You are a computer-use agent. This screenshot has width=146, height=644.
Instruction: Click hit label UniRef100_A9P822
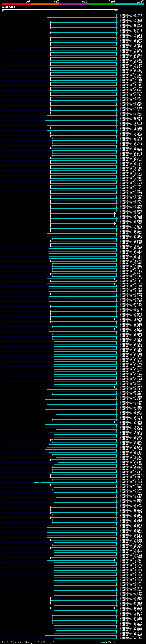(x=131, y=53)
